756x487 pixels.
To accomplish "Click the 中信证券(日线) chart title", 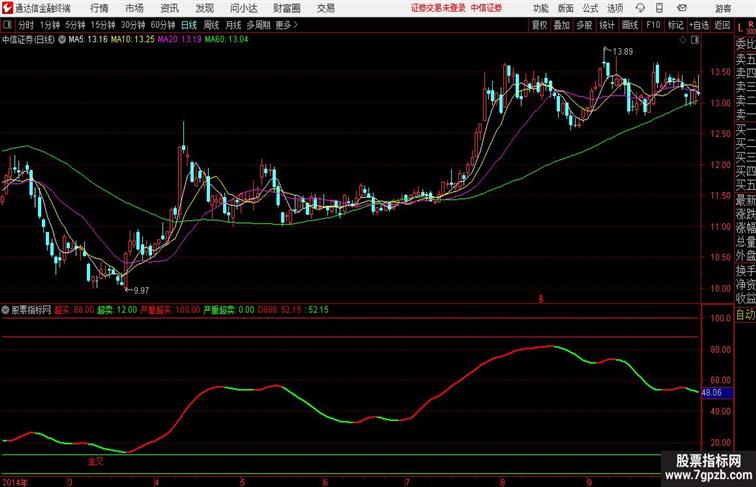I will click(x=28, y=40).
